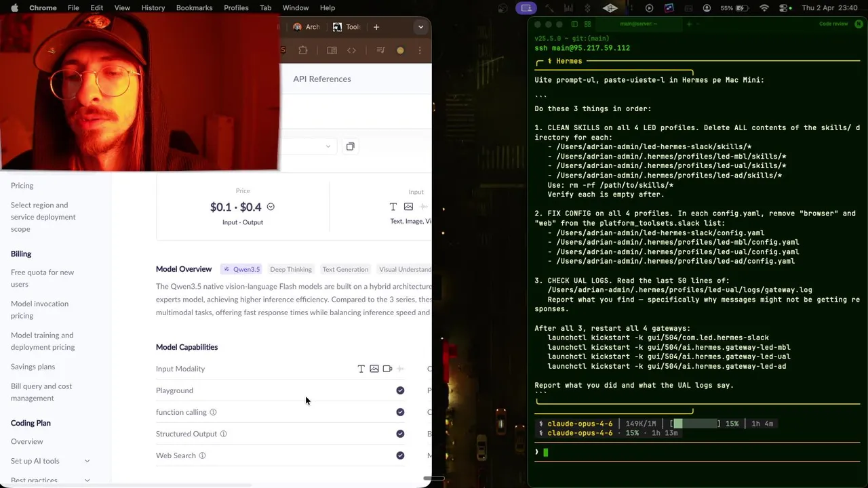Image resolution: width=868 pixels, height=488 pixels.
Task: Click the Text input type icon under Input
Action: [x=393, y=207]
